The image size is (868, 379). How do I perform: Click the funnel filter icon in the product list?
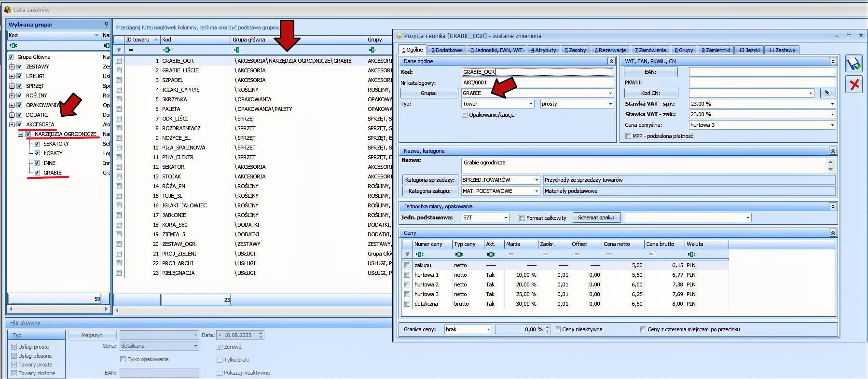tap(119, 50)
